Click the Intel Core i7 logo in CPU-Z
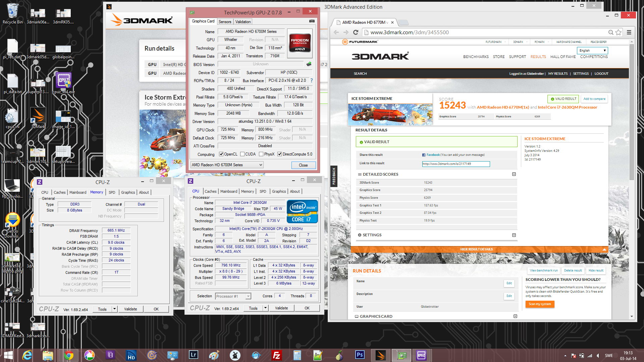Screen dimensions: 644x362 click(x=302, y=212)
